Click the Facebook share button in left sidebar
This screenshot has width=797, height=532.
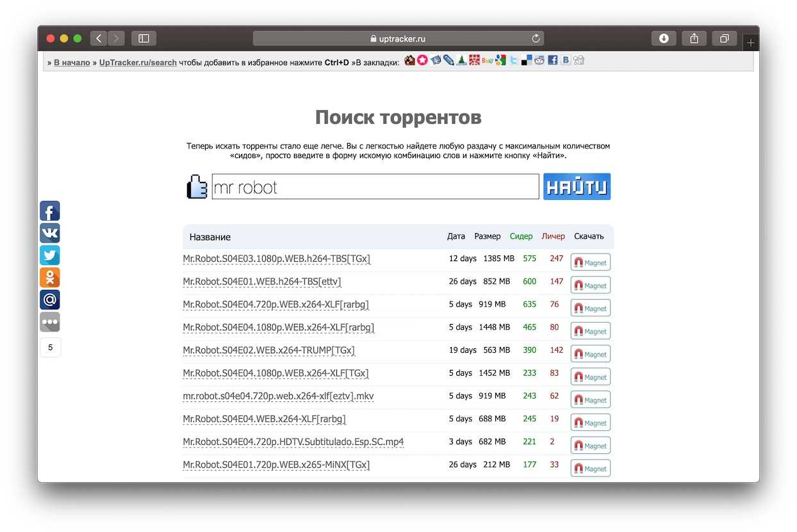coord(50,211)
